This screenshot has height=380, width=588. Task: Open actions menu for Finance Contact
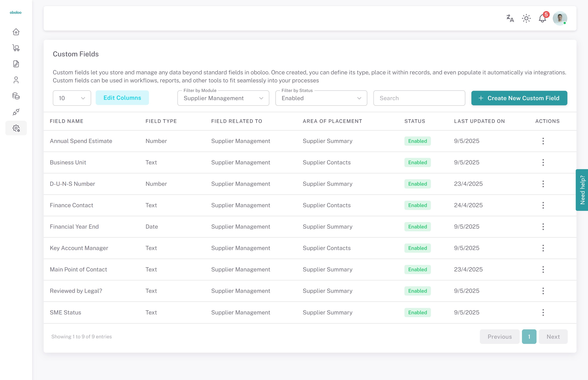543,205
